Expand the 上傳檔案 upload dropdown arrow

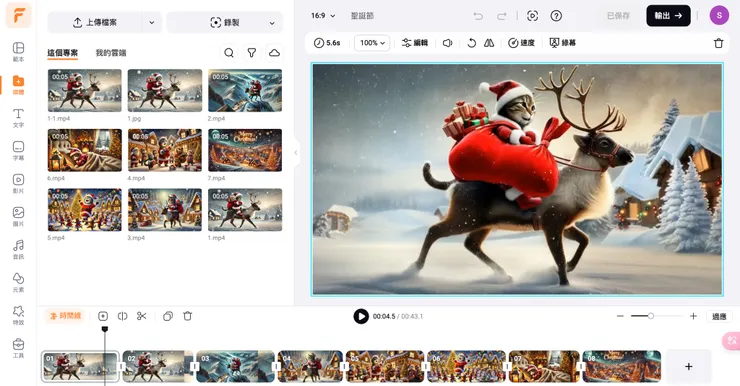click(151, 23)
